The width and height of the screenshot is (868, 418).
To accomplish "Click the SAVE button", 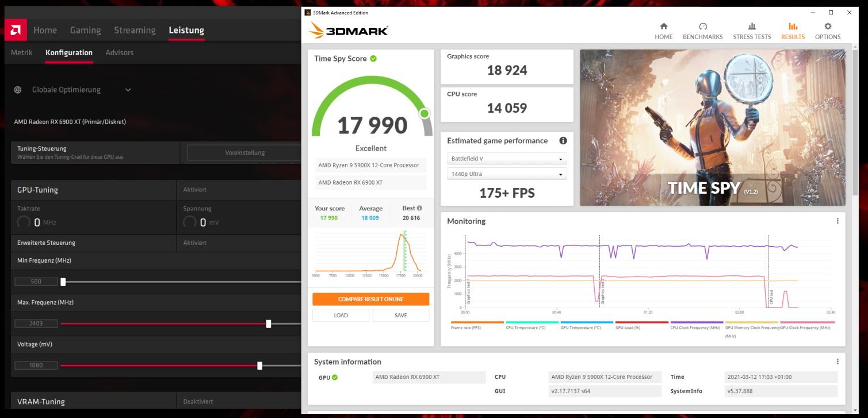I will pos(401,315).
